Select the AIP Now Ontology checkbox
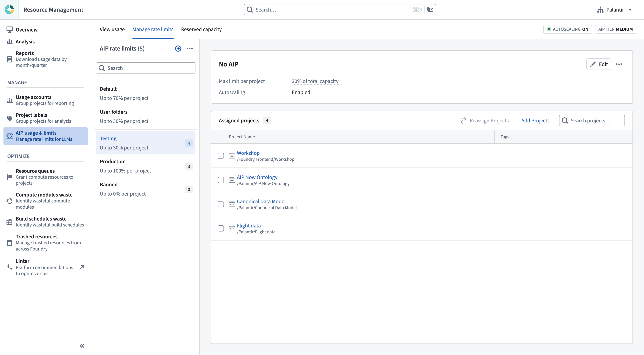This screenshot has width=644, height=355. (221, 180)
